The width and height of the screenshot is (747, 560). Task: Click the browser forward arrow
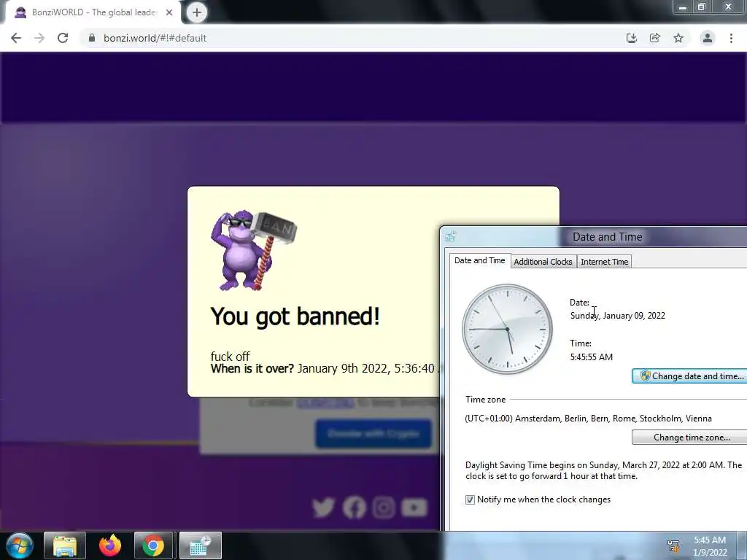point(39,38)
